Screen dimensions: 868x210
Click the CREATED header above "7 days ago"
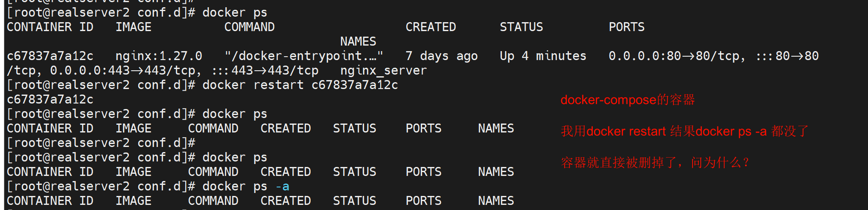(431, 27)
